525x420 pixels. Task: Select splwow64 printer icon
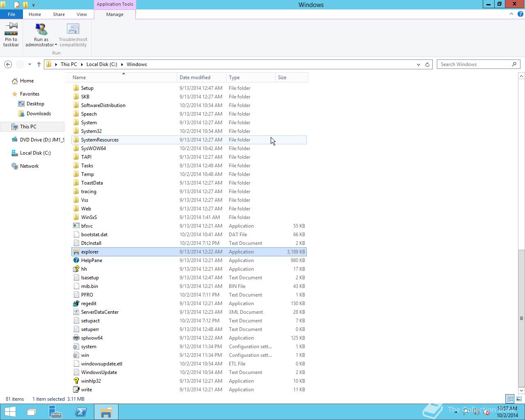pyautogui.click(x=76, y=338)
